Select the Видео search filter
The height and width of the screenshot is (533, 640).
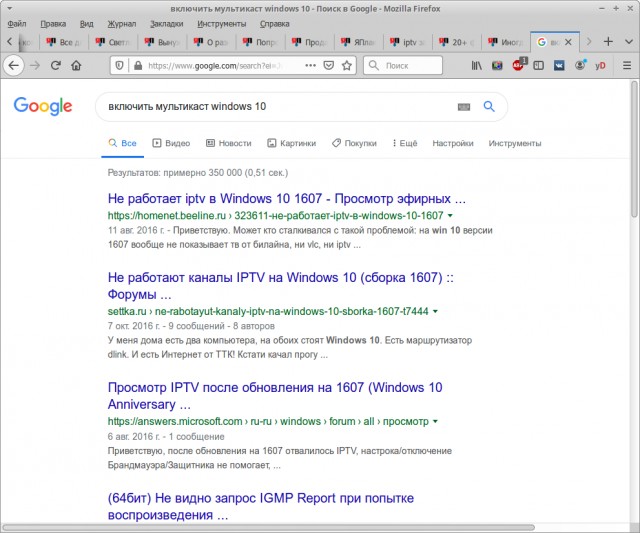click(171, 143)
